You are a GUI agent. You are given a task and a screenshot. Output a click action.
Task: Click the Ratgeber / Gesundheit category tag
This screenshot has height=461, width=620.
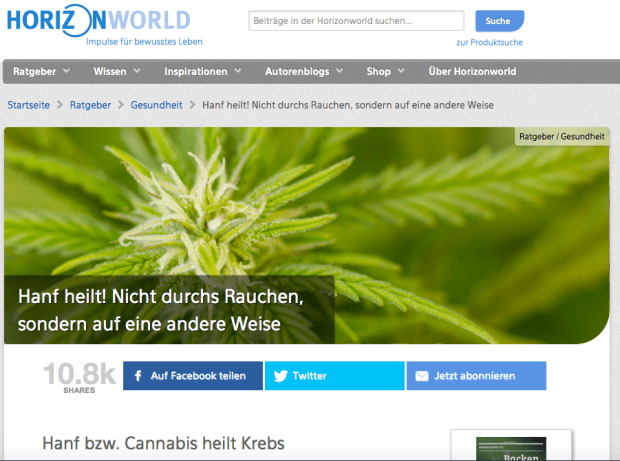click(561, 136)
